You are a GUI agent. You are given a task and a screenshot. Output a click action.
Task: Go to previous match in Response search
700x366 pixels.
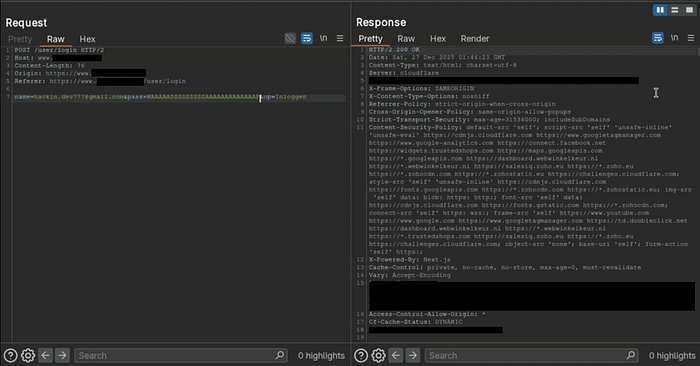396,355
